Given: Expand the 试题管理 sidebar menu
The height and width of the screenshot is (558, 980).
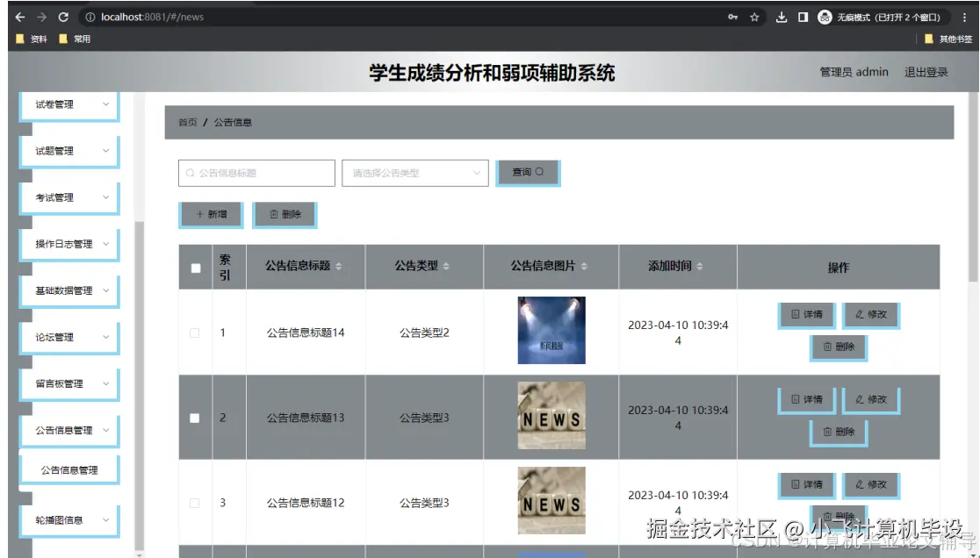Looking at the screenshot, I should [69, 151].
